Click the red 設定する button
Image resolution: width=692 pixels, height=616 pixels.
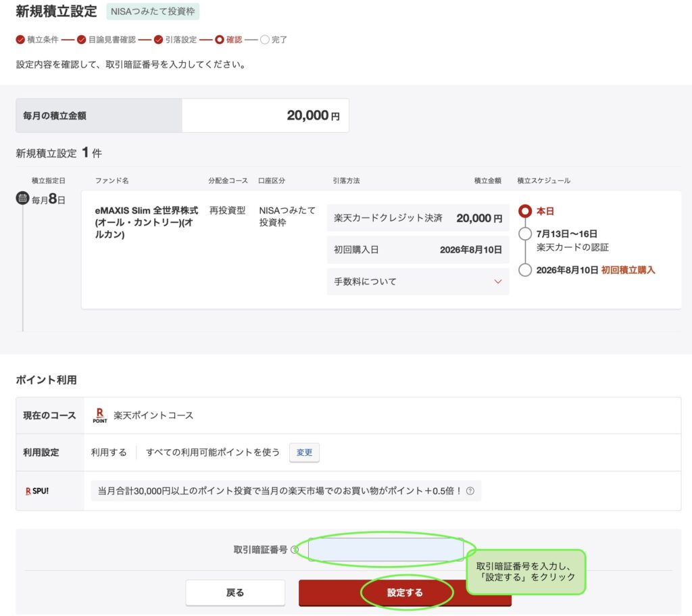point(405,592)
